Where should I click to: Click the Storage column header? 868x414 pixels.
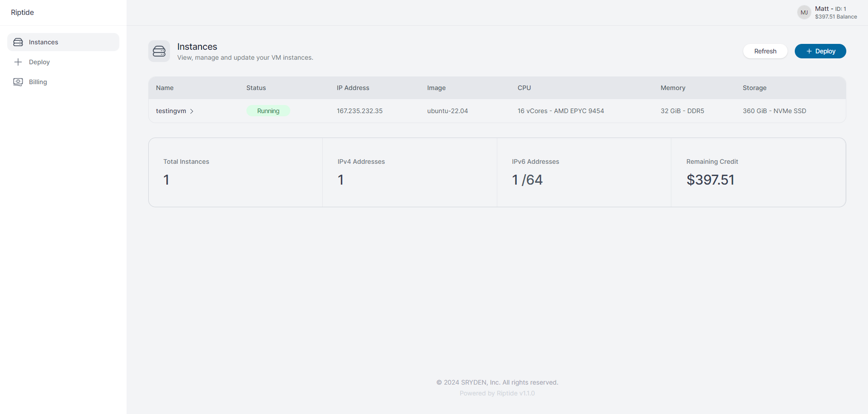tap(754, 88)
